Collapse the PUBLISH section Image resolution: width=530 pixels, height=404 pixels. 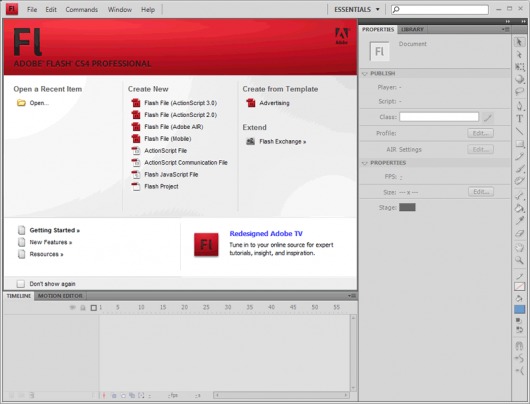click(365, 74)
